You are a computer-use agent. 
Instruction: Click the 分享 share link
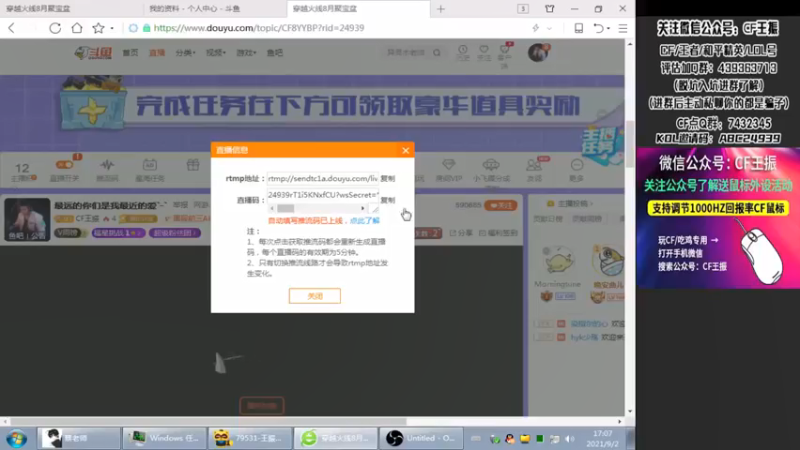(x=461, y=233)
